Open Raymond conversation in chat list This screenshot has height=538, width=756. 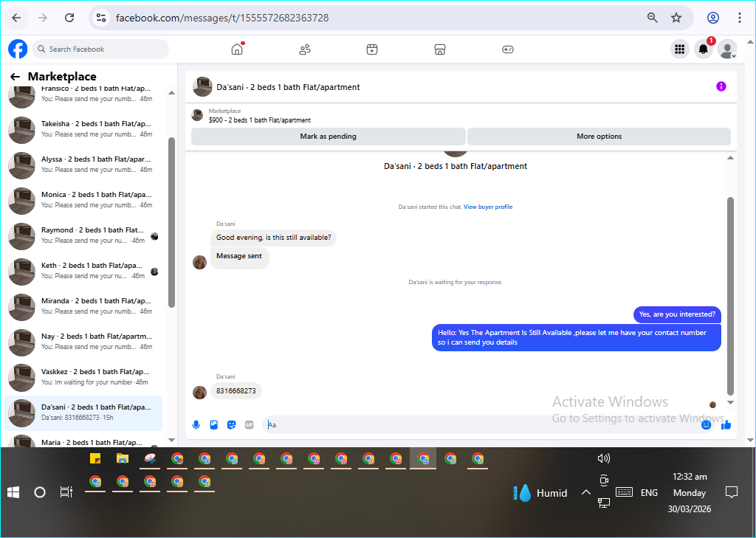click(x=84, y=235)
